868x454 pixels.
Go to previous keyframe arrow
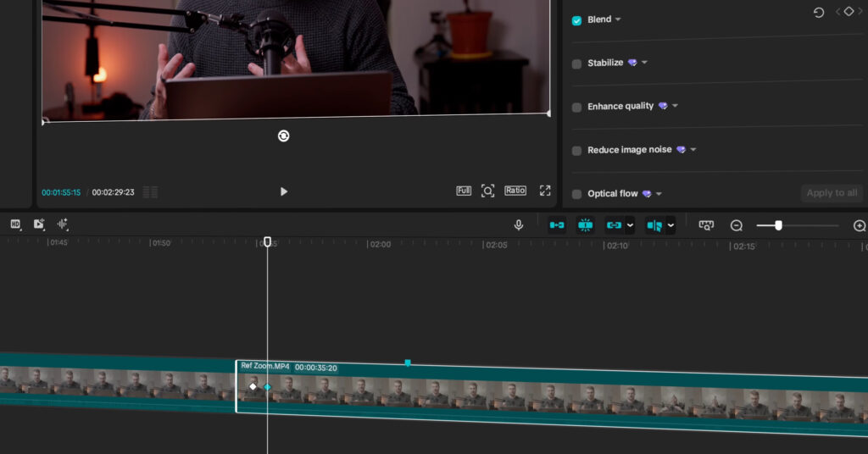(837, 12)
